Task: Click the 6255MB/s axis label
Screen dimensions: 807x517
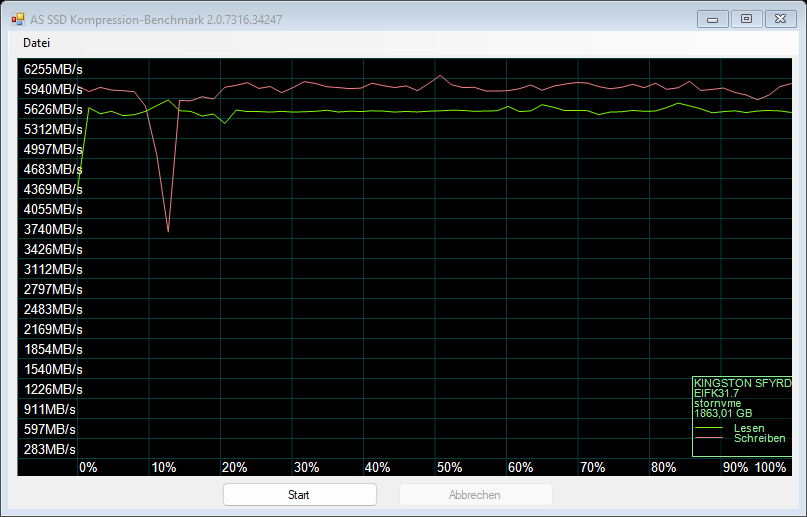Action: pyautogui.click(x=53, y=69)
